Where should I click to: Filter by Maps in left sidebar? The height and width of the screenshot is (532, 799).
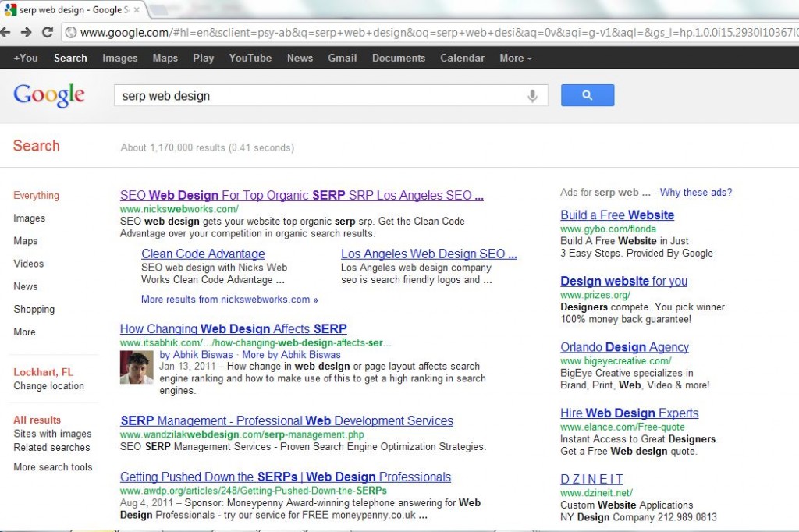pos(26,241)
